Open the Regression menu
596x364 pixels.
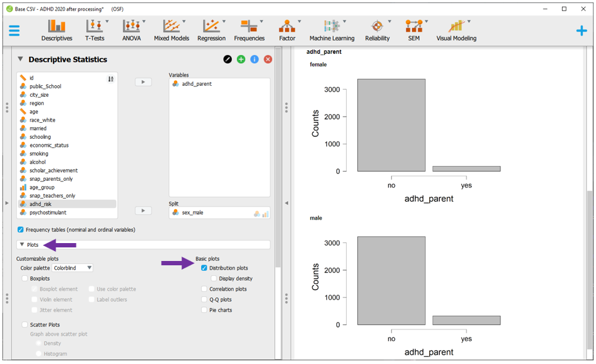point(212,30)
